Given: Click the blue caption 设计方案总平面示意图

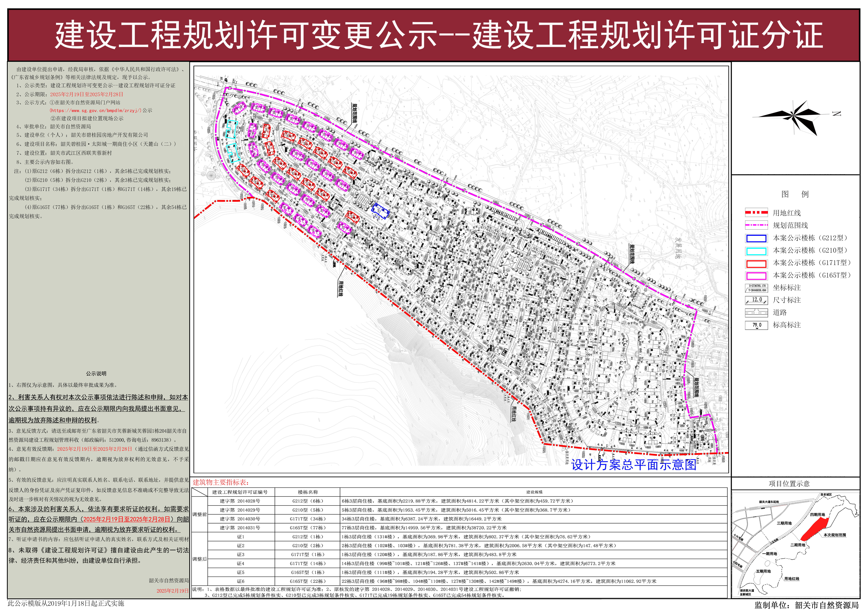Looking at the screenshot, I should tap(634, 464).
